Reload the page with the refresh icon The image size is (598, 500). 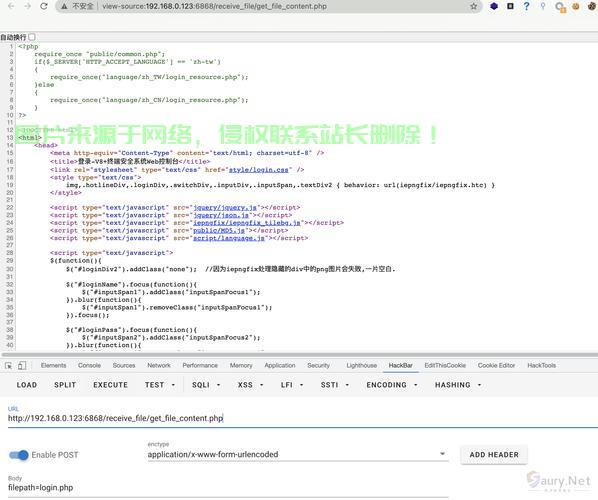(44, 6)
